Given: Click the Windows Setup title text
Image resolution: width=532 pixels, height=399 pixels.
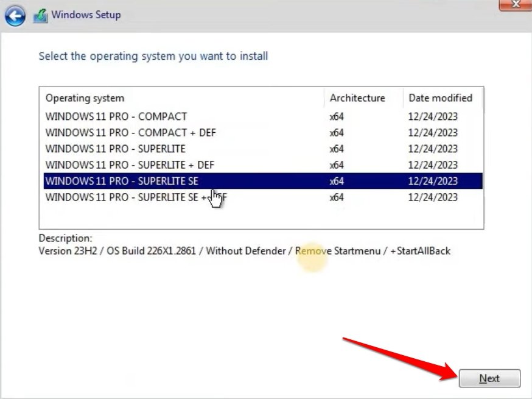Looking at the screenshot, I should click(x=86, y=15).
